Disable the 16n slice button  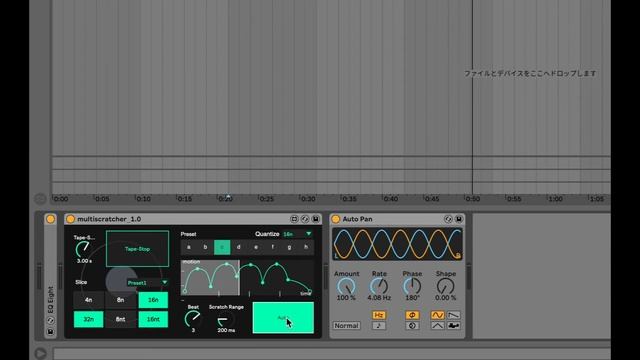153,300
